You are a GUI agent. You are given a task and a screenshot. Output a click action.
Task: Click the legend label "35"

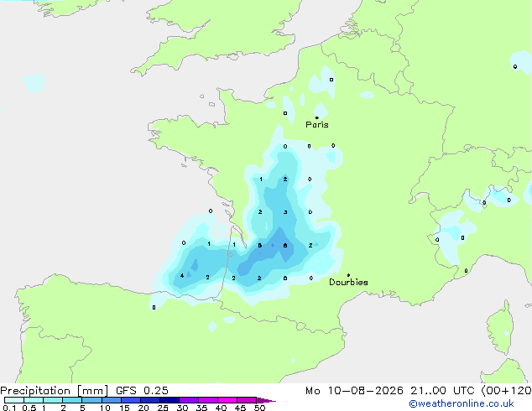[x=201, y=408]
